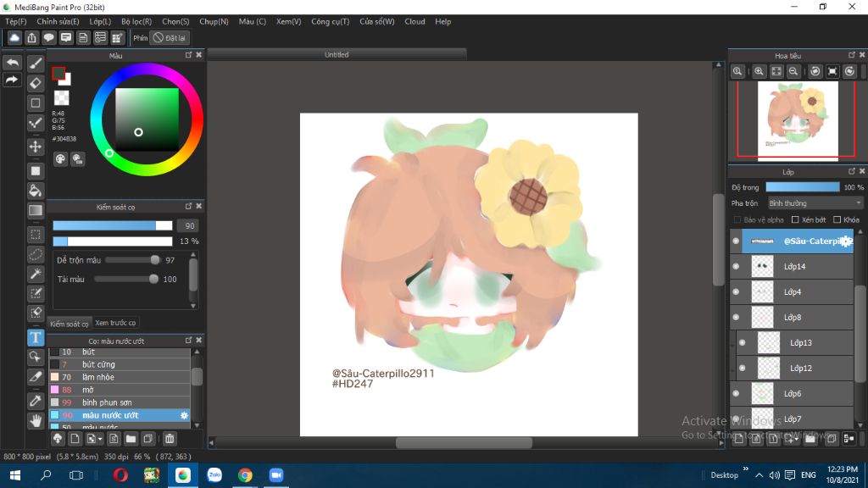868x488 pixels.
Task: Click the brush size value field
Action: 187,225
